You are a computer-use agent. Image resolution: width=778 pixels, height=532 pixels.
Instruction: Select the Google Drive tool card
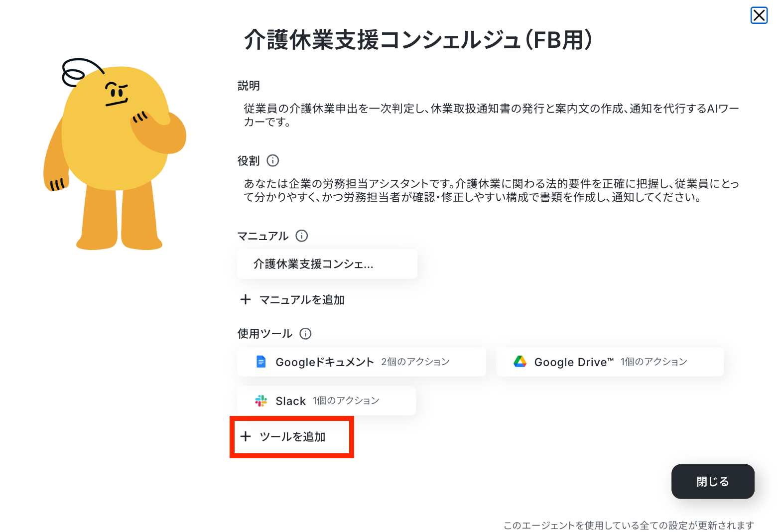[610, 362]
